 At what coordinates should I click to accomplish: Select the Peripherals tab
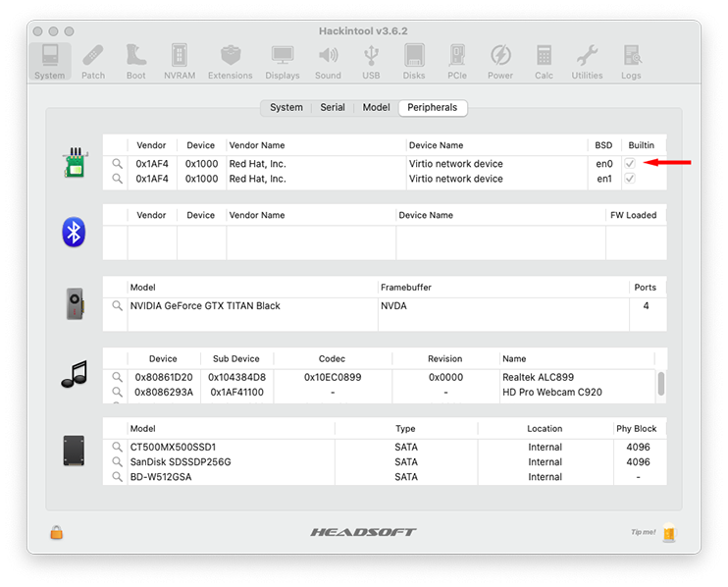click(433, 108)
